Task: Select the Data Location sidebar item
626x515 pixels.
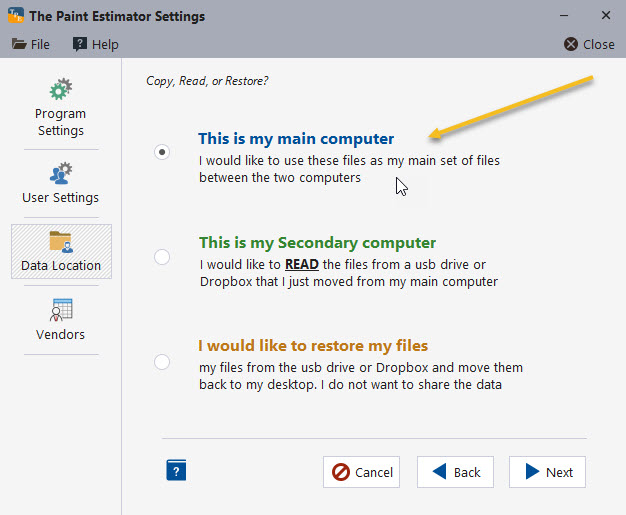Action: pyautogui.click(x=61, y=252)
